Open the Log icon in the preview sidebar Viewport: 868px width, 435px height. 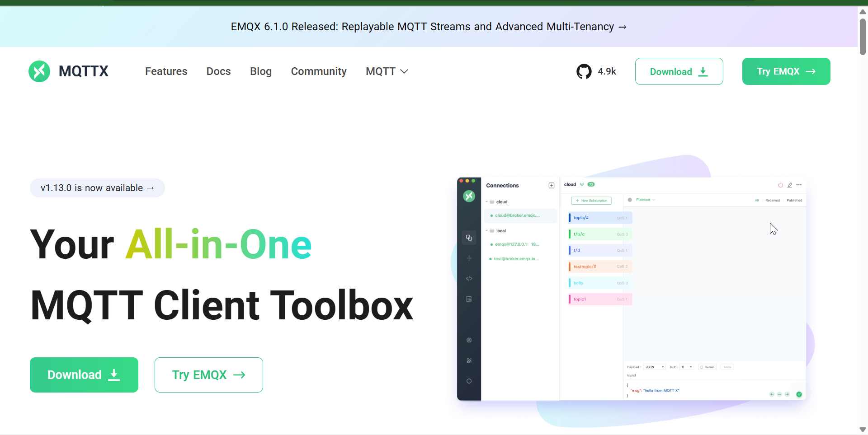pyautogui.click(x=469, y=299)
